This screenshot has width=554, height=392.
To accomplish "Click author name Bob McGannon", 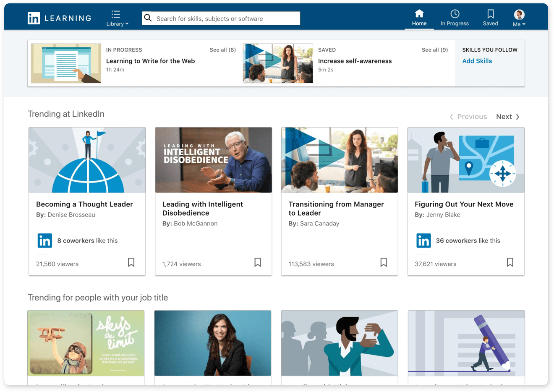I will 196,223.
